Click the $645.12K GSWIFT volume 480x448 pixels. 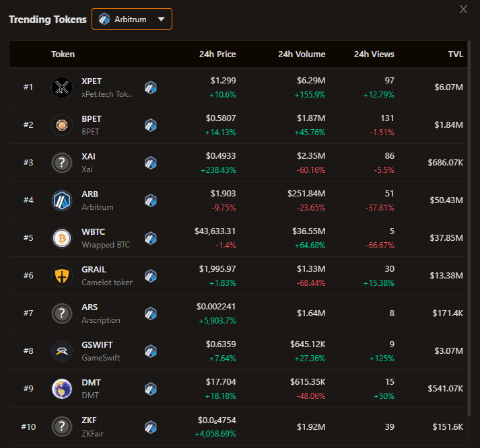point(308,344)
